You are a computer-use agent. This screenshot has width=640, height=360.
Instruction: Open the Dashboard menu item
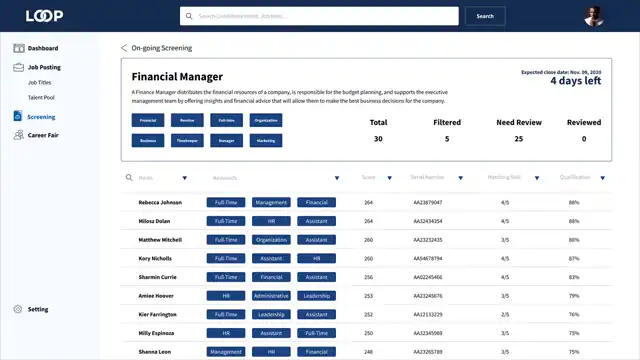(x=43, y=48)
